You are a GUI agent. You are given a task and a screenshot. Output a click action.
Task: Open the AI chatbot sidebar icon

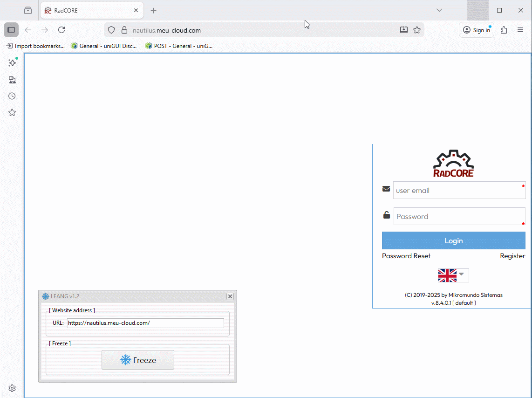pos(12,63)
